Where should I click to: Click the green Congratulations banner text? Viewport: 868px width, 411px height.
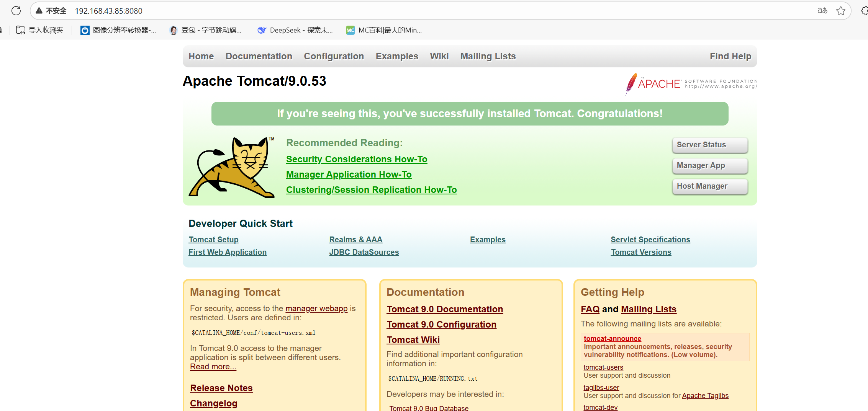tap(470, 114)
